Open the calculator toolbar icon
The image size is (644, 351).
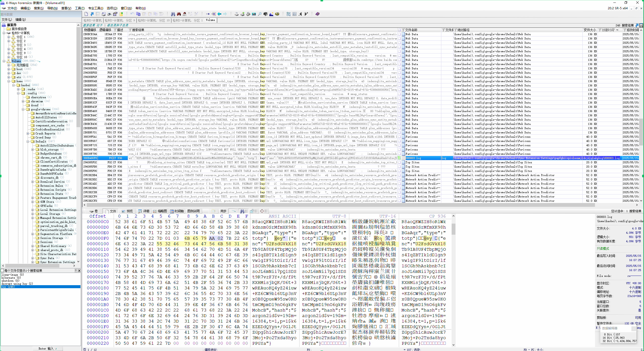[254, 14]
